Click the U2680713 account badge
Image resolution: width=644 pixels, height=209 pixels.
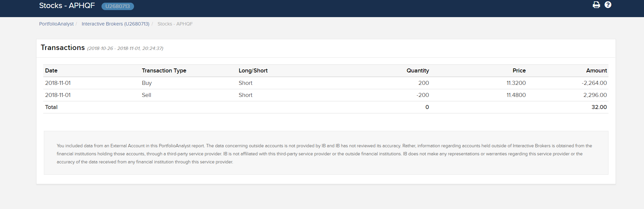118,6
